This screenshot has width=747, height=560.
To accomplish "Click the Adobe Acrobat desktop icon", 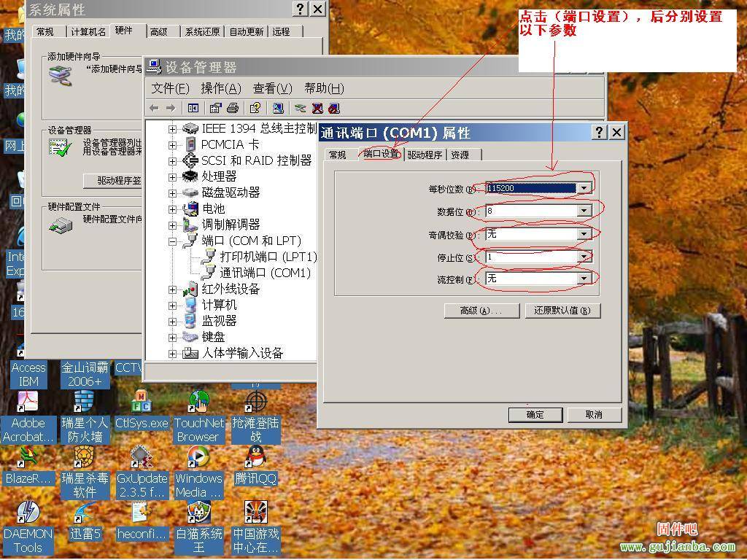I will [28, 402].
